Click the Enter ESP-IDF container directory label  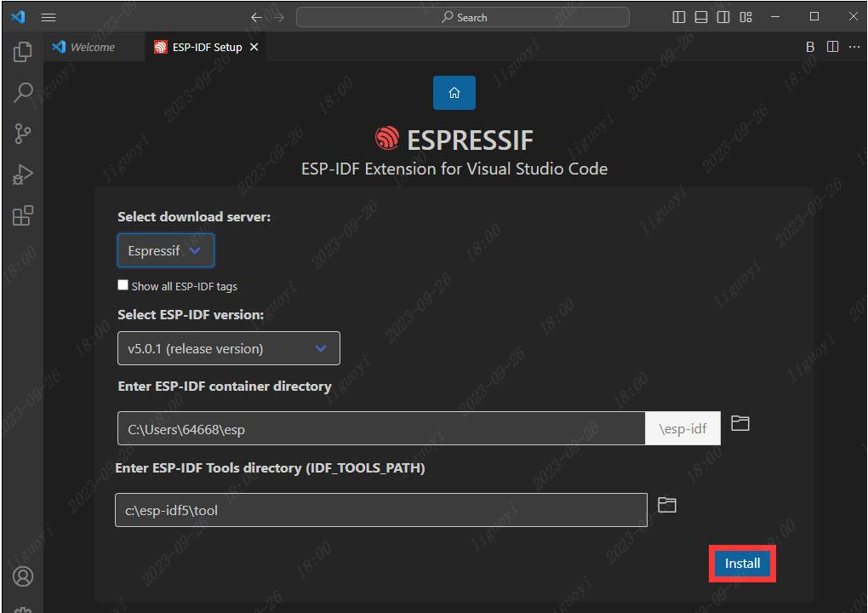click(224, 386)
